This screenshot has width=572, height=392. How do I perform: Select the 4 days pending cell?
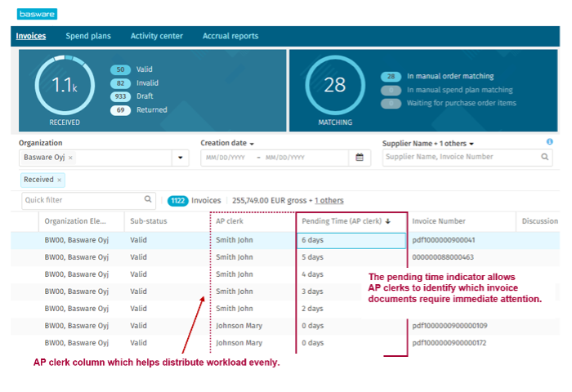coord(313,274)
